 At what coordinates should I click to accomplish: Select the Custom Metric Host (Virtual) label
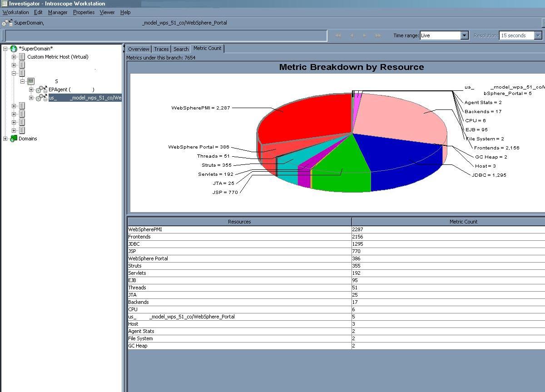[58, 57]
